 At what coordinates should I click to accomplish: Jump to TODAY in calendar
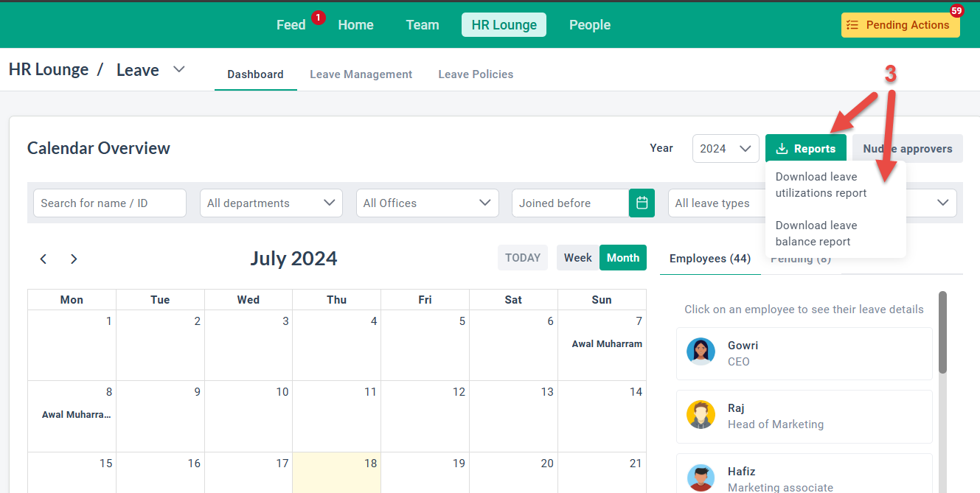523,257
